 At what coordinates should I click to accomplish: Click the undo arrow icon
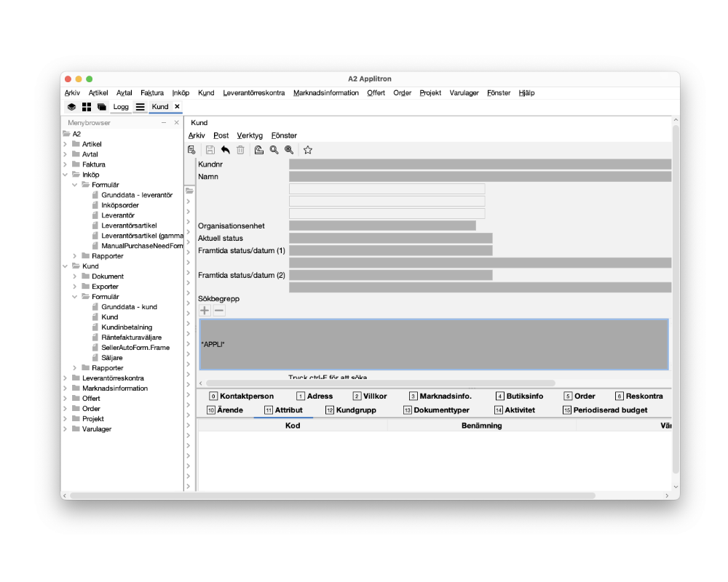coord(226,150)
